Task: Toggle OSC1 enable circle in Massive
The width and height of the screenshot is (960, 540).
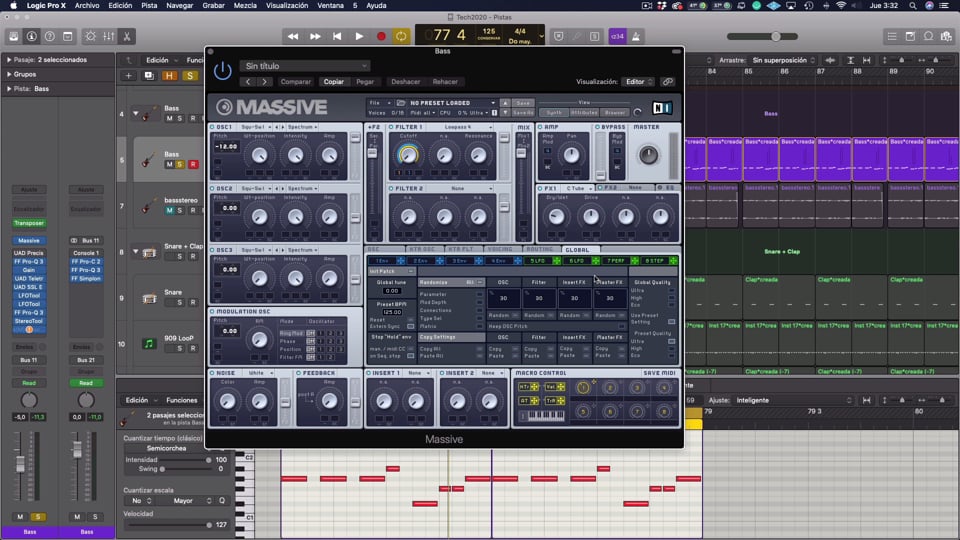Action: pyautogui.click(x=212, y=127)
